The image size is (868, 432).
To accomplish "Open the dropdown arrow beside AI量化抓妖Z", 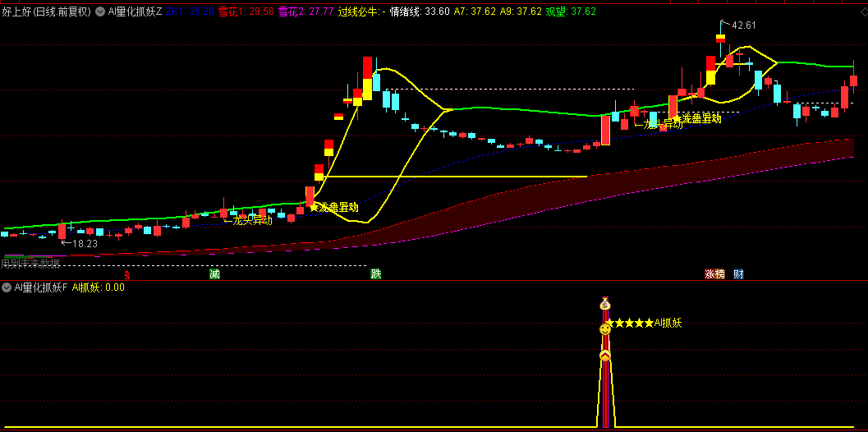I will point(100,11).
